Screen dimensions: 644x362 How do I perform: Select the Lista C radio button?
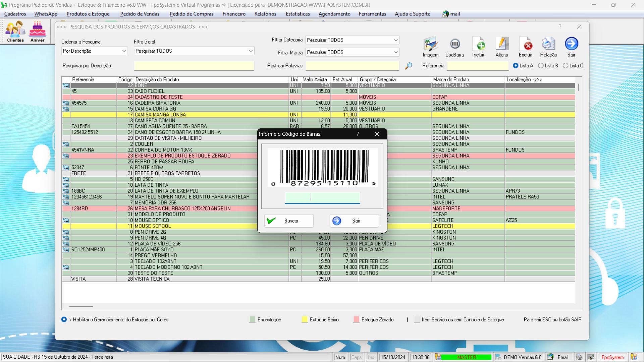(x=566, y=66)
